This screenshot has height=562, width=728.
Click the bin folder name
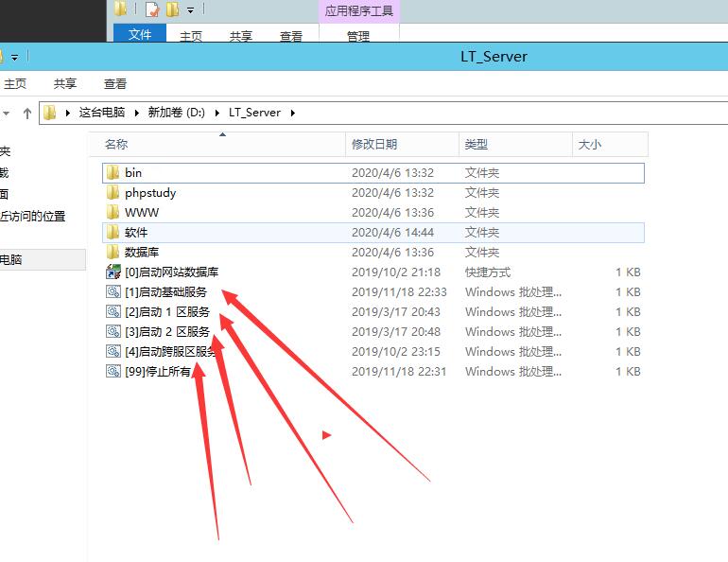[x=133, y=173]
